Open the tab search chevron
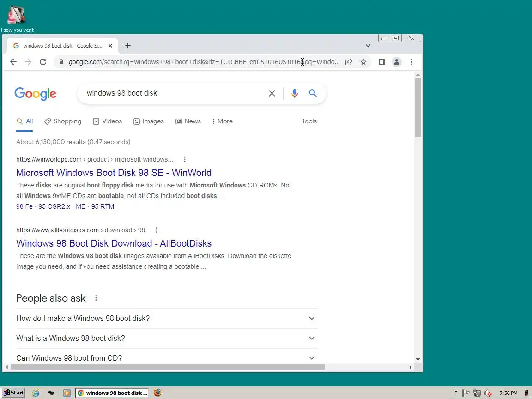Image resolution: width=532 pixels, height=399 pixels. [368, 46]
